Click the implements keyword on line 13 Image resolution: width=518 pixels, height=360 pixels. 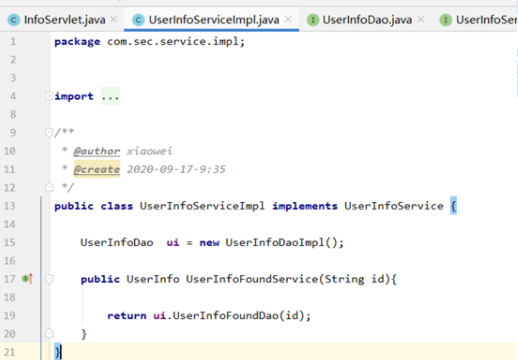[305, 206]
